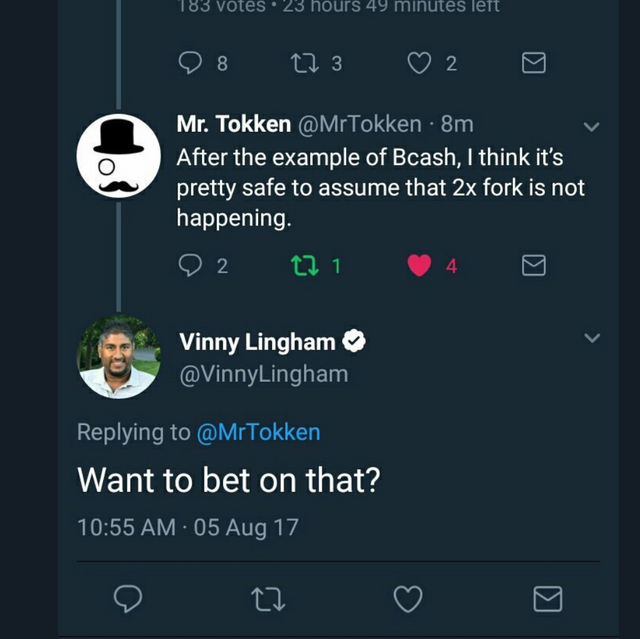Screen dimensions: 640x639
Task: Open the @MrTokken mention link
Action: (x=258, y=432)
